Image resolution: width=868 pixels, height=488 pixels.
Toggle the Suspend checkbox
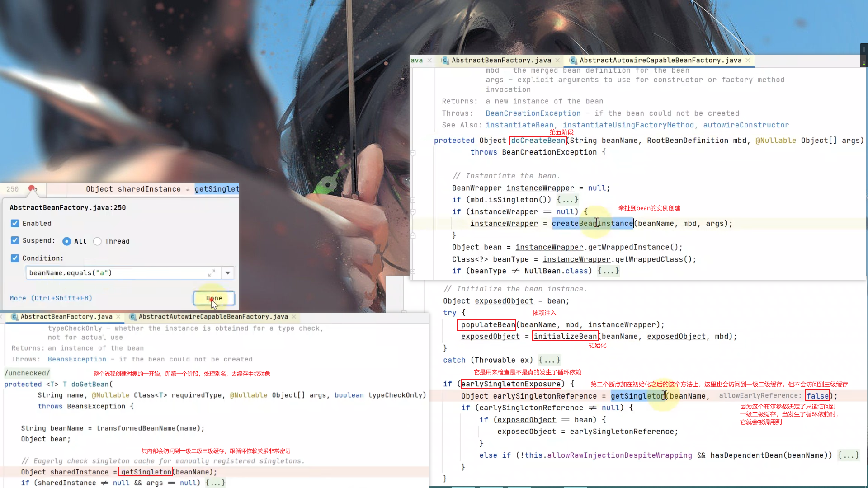15,240
